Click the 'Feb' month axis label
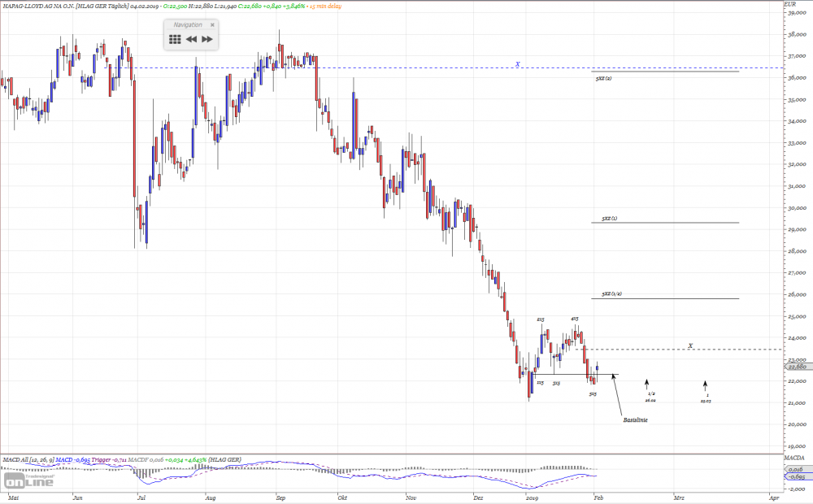813x504 pixels. coord(598,497)
